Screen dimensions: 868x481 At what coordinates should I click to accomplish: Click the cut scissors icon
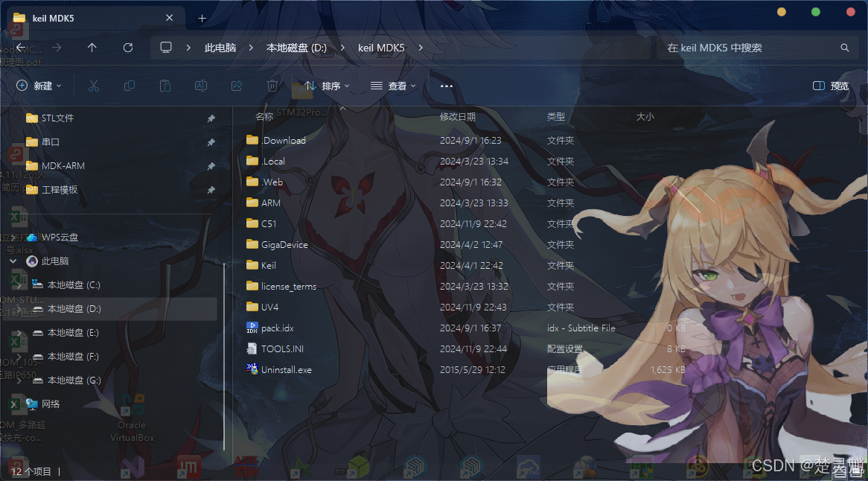point(94,86)
